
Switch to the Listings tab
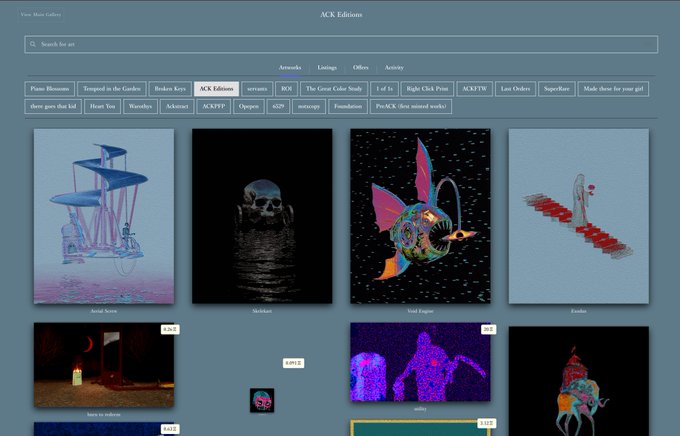point(327,67)
